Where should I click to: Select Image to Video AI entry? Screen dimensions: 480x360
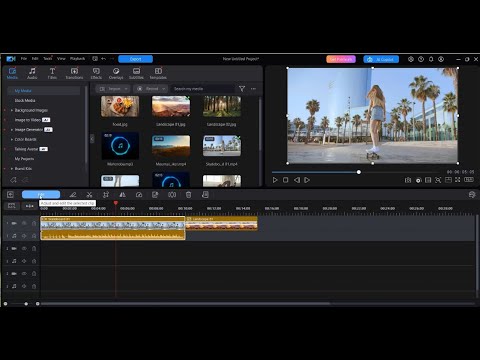(x=32, y=120)
